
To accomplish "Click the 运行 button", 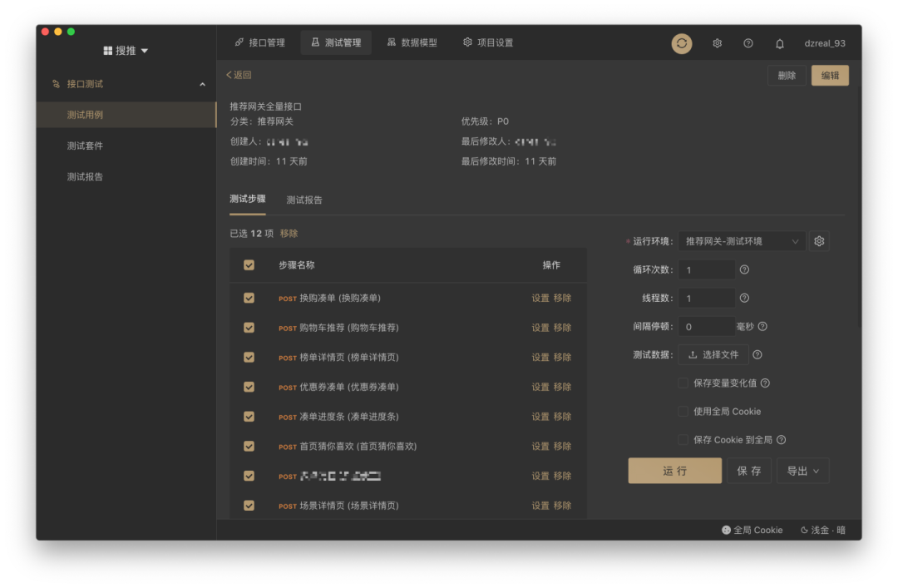I will tap(674, 471).
